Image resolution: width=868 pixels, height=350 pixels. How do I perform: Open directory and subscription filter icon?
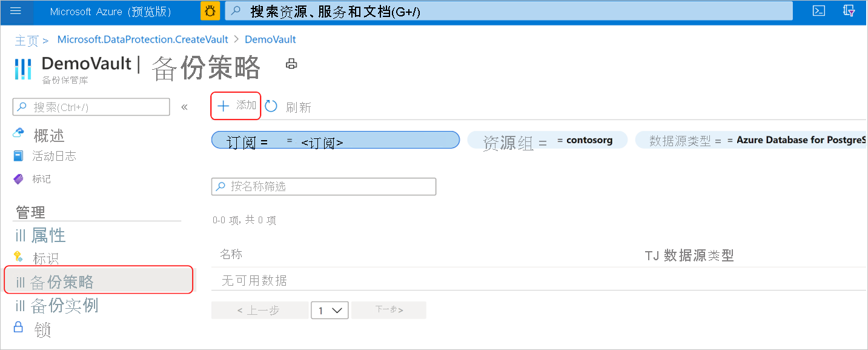coord(849,11)
